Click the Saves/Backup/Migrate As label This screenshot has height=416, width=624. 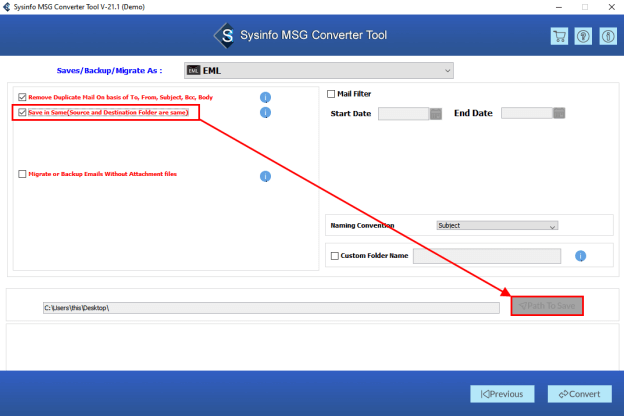tap(109, 70)
